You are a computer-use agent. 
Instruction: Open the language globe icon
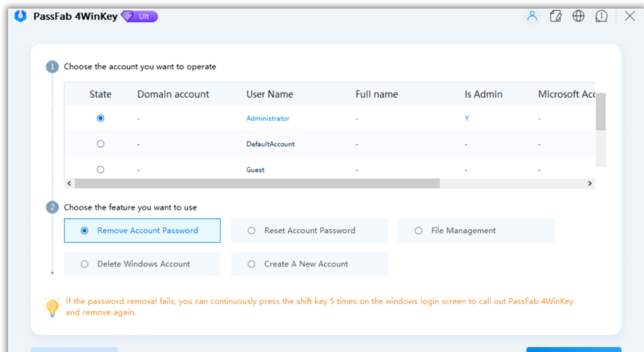click(578, 16)
